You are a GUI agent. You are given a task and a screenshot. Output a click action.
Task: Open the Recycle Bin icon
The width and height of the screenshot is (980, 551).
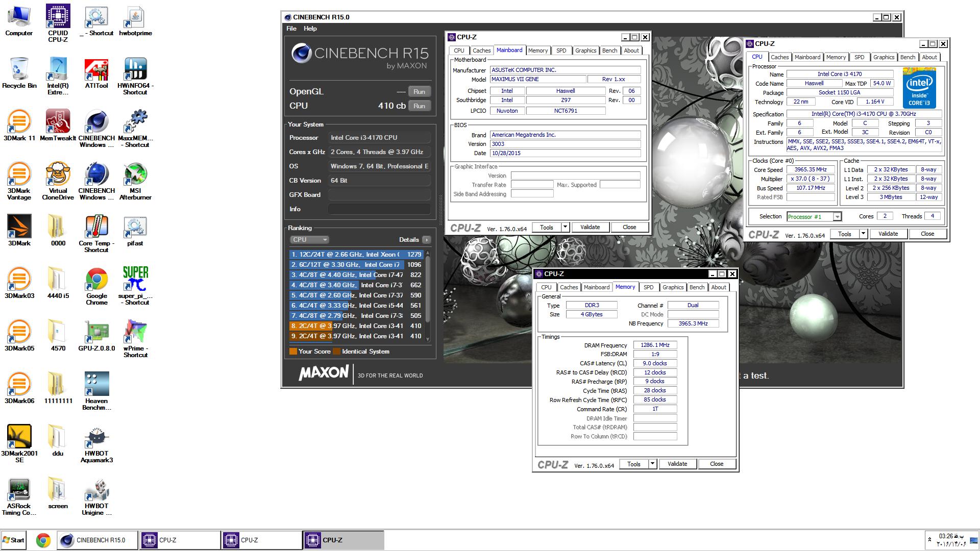pyautogui.click(x=19, y=73)
